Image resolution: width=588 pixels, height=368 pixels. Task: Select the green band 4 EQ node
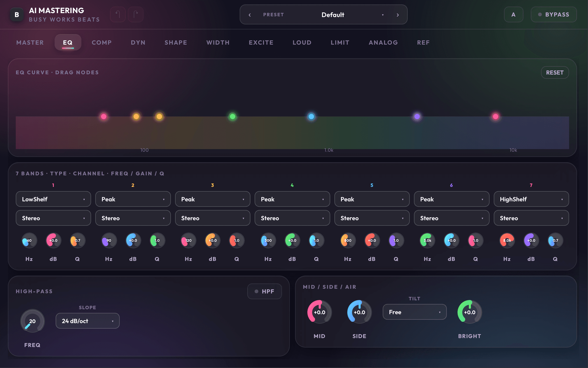(232, 117)
